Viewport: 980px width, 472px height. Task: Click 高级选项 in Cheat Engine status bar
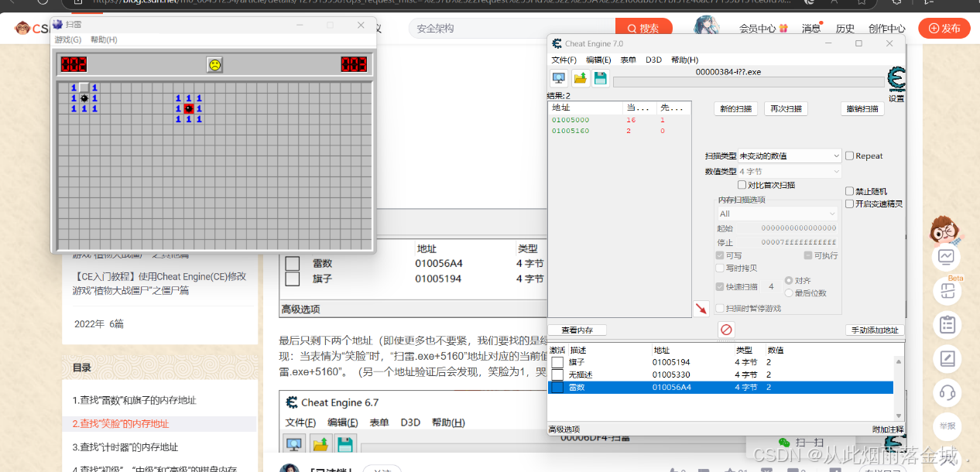click(564, 429)
